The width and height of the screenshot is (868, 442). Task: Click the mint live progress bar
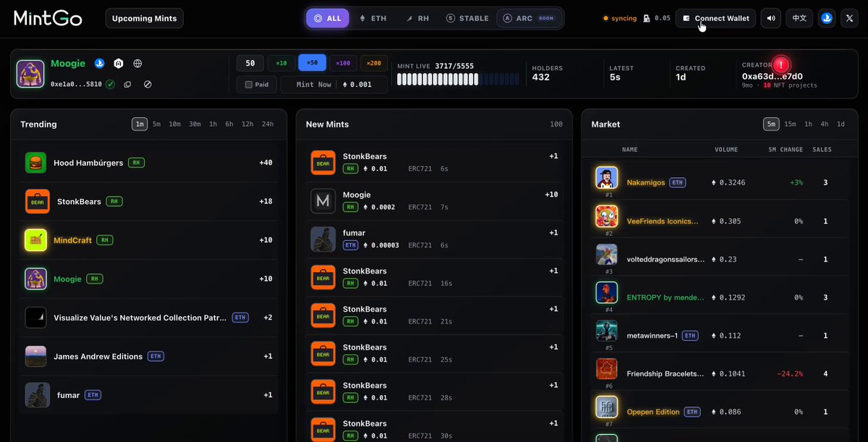459,79
